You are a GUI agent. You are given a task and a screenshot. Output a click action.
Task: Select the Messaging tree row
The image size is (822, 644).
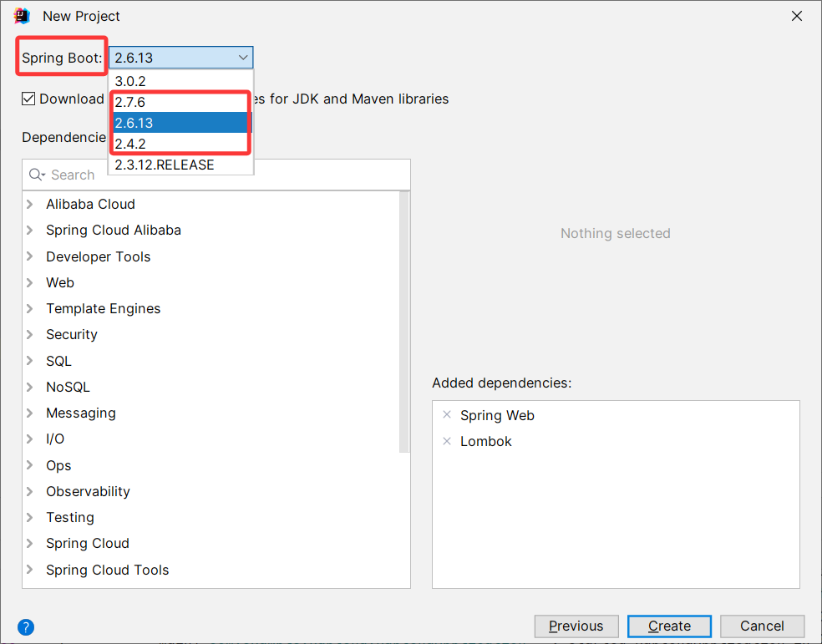tap(211, 413)
